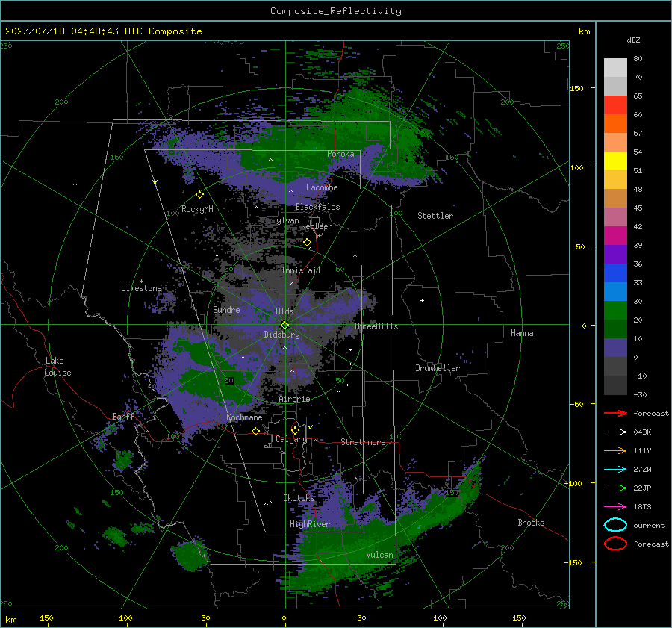Click the cyan 27ZW arrow icon
Screen dimensions: 672x628
(615, 470)
